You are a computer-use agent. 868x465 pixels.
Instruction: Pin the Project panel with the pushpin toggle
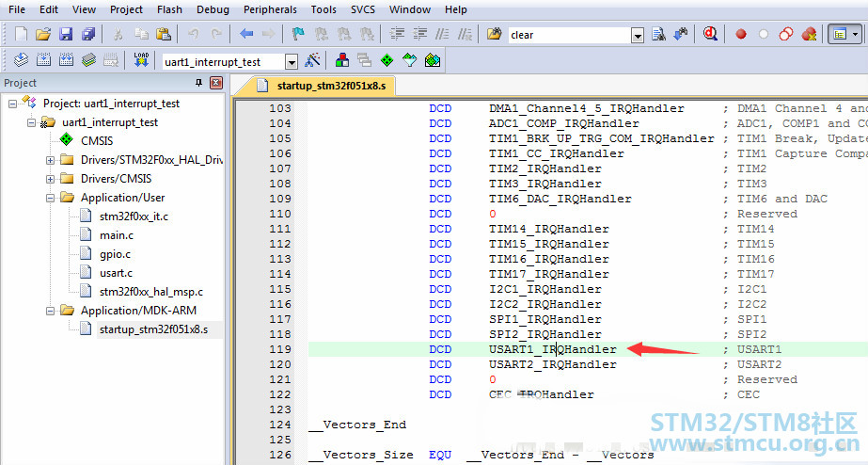point(198,84)
